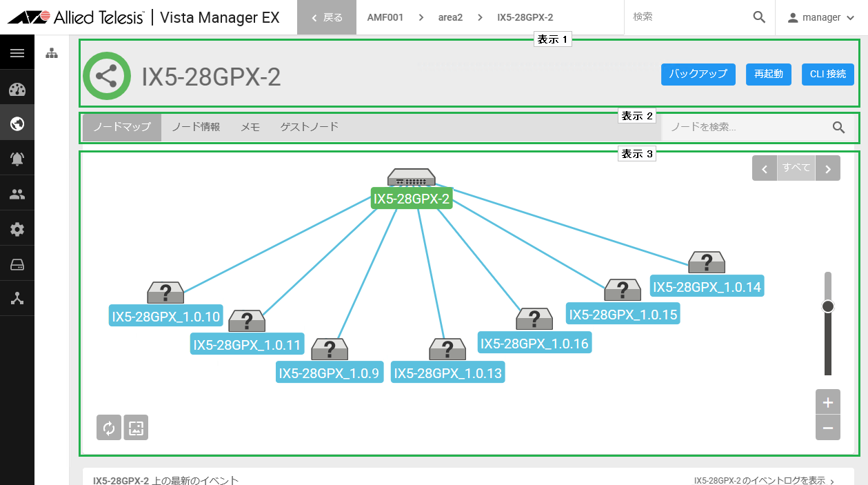
Task: Open the network topology hub icon in sidebar
Action: 17,299
